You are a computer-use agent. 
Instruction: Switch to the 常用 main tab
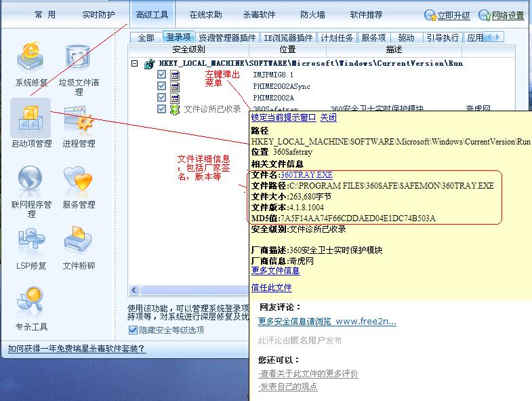pos(45,15)
